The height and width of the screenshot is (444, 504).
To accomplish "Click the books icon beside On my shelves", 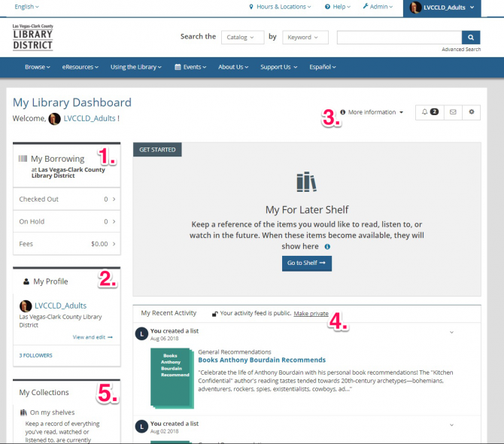I will (x=23, y=412).
